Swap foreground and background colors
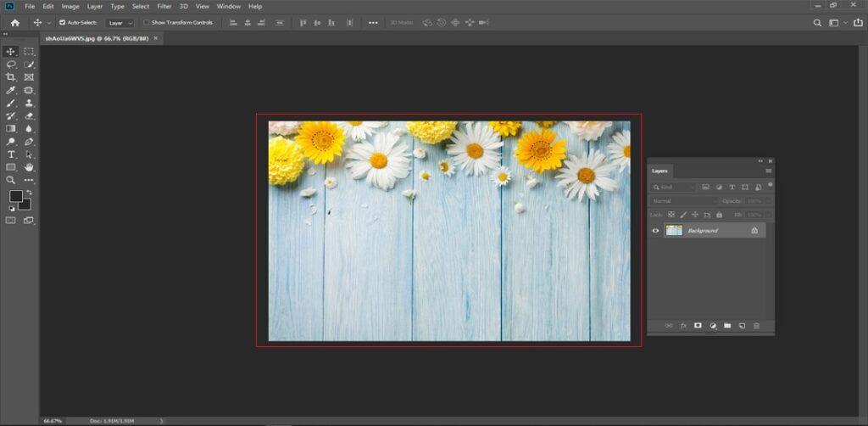 [x=29, y=193]
